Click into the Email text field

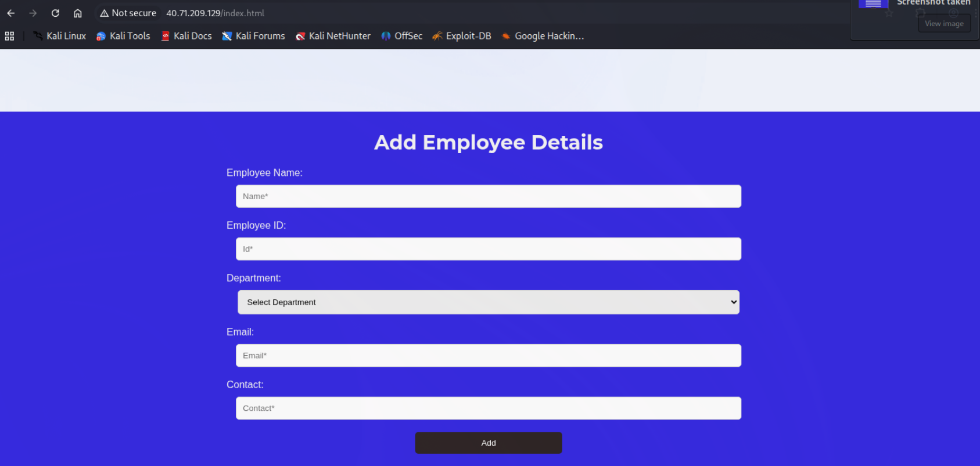[488, 356]
